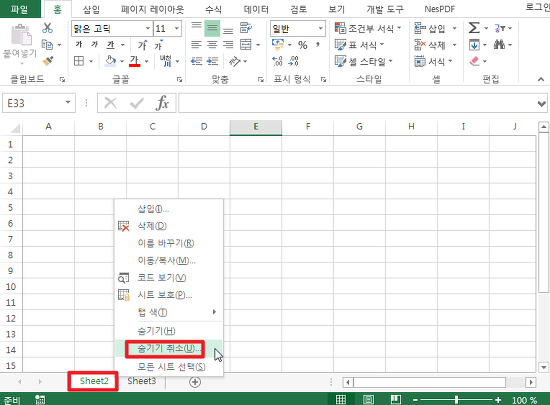Expand the 탭 색(T) submenu

(169, 312)
